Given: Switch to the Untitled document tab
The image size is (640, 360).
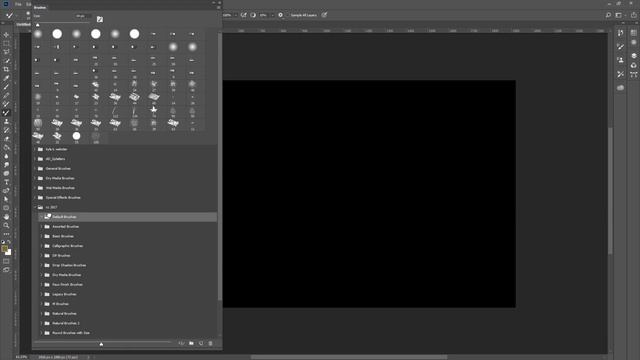Looking at the screenshot, I should (x=24, y=24).
